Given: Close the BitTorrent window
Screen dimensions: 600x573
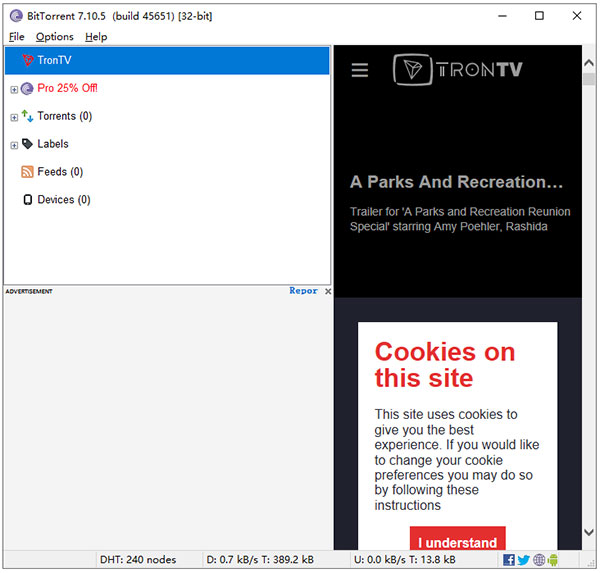Looking at the screenshot, I should click(577, 16).
